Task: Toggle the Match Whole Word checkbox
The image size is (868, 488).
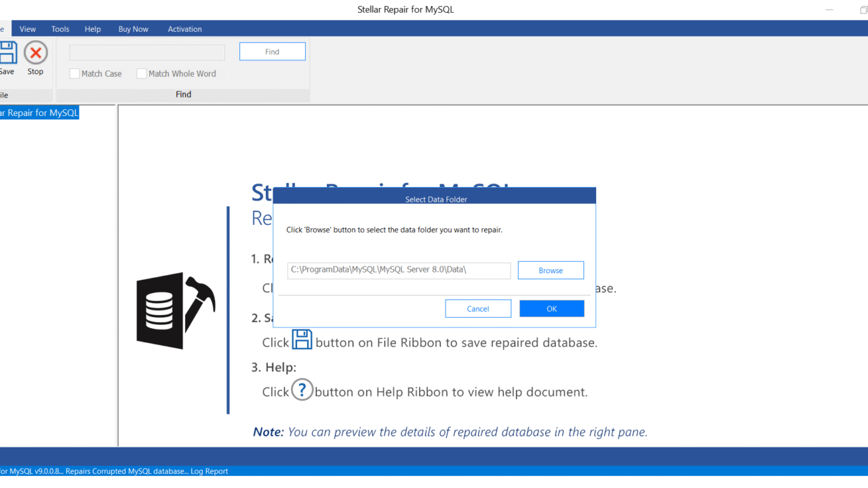Action: 142,74
